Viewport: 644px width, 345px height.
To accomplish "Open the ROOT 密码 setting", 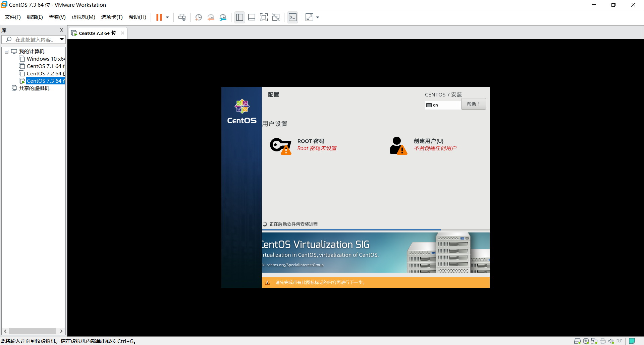I will coord(303,145).
